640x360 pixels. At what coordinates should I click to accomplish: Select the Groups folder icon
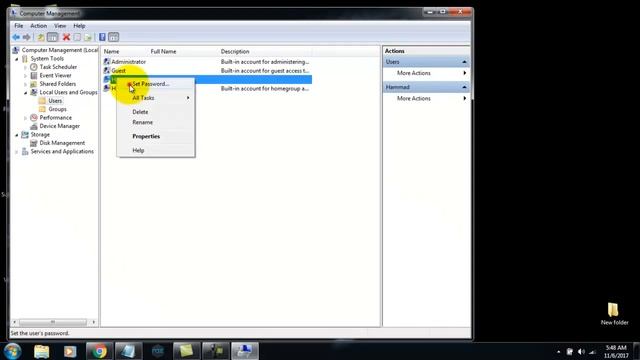42,109
